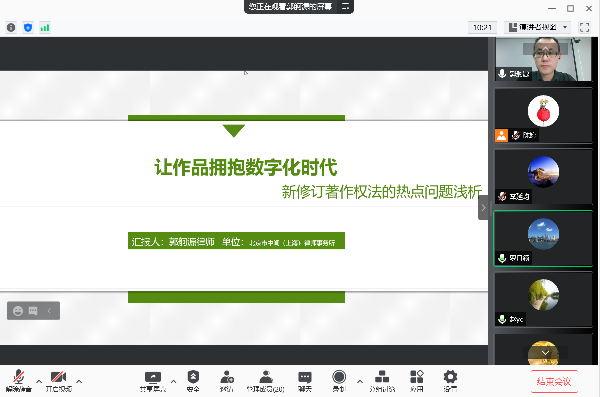Viewport: 600px width, 397px height.
Task: Click the red End Meeting button
Action: [x=554, y=381]
